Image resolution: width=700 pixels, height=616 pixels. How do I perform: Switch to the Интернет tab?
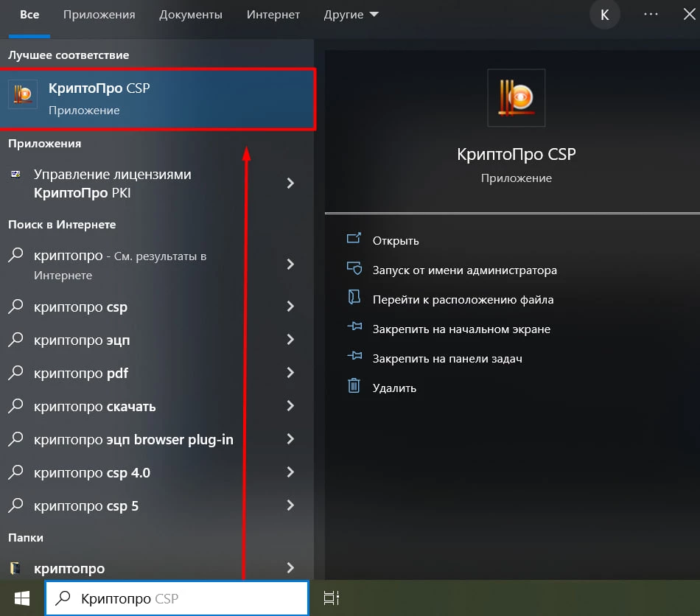273,15
